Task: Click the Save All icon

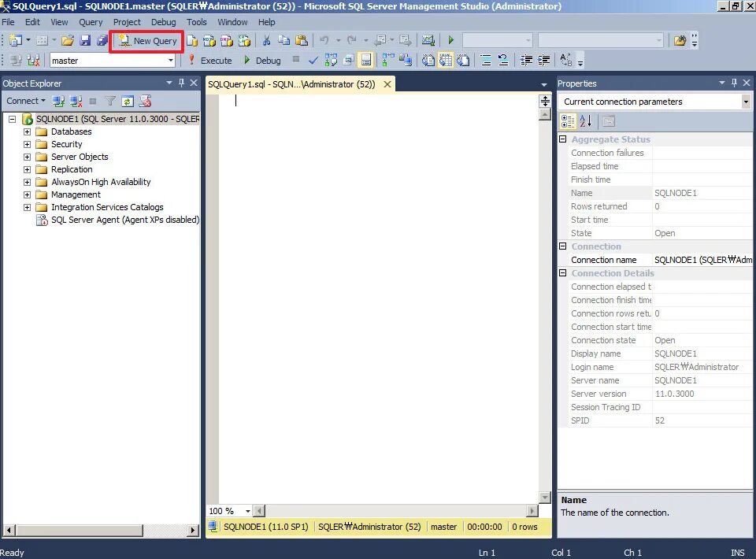Action: [x=102, y=40]
